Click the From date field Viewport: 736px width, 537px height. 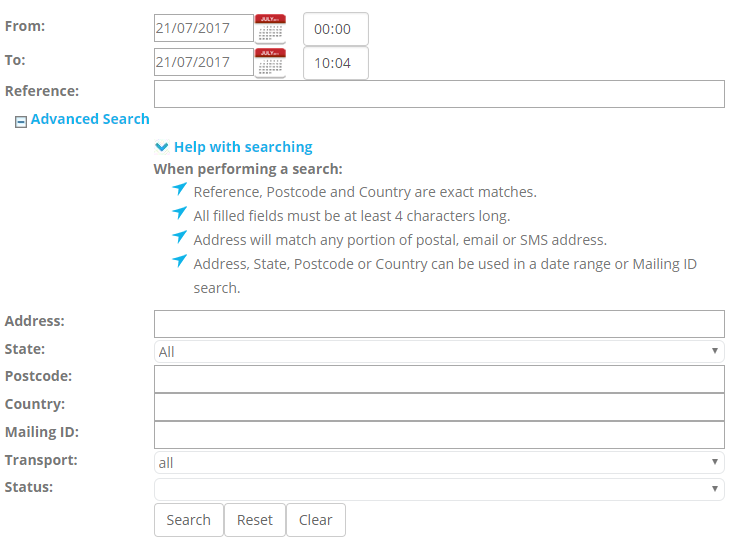click(x=204, y=28)
